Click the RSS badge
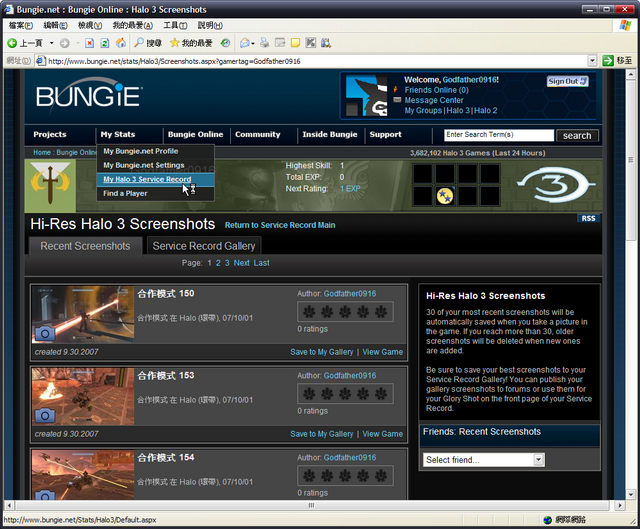The height and width of the screenshot is (529, 640). [588, 218]
